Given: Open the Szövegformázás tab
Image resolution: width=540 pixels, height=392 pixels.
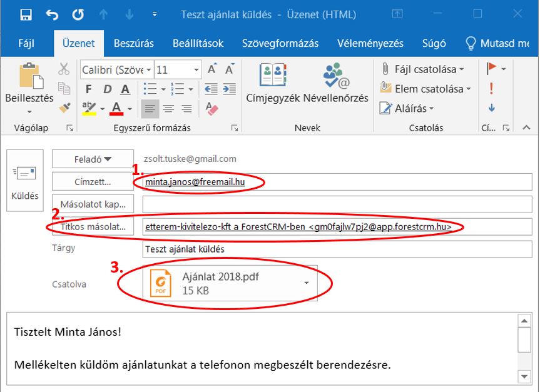Looking at the screenshot, I should coord(280,43).
